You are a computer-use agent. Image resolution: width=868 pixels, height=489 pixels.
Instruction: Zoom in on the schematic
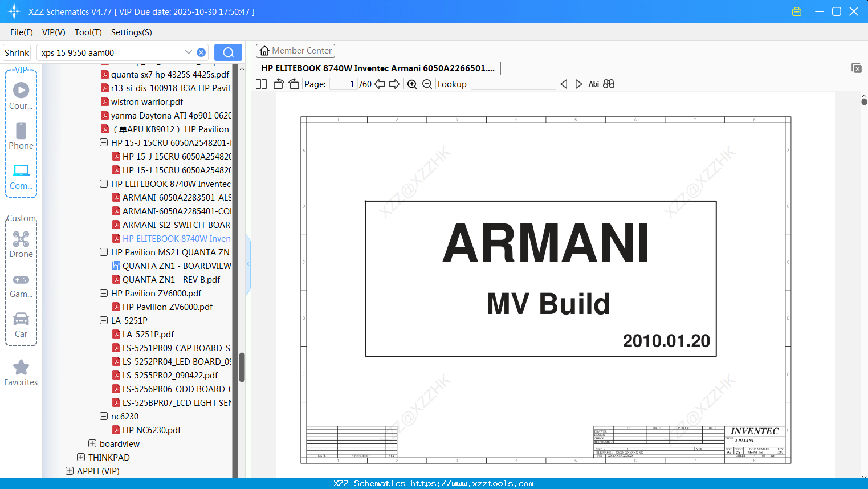[x=412, y=84]
